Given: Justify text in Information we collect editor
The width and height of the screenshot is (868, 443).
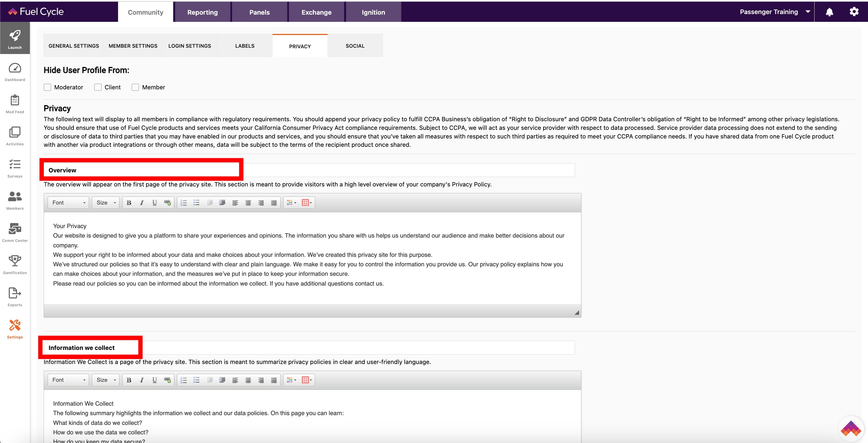Looking at the screenshot, I should (x=274, y=380).
